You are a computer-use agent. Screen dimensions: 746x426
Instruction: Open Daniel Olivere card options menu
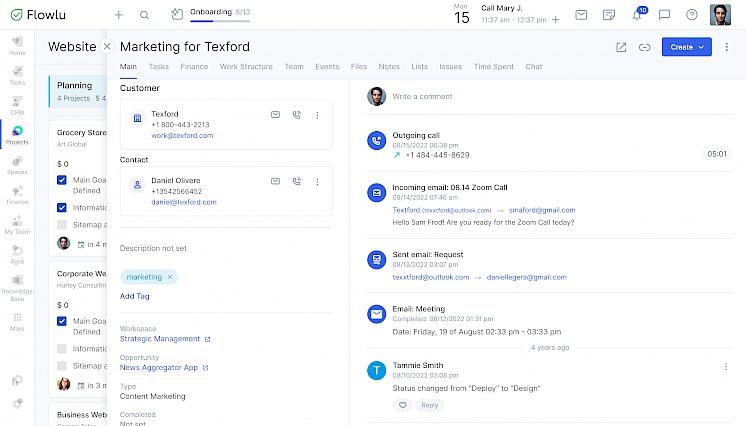[317, 182]
